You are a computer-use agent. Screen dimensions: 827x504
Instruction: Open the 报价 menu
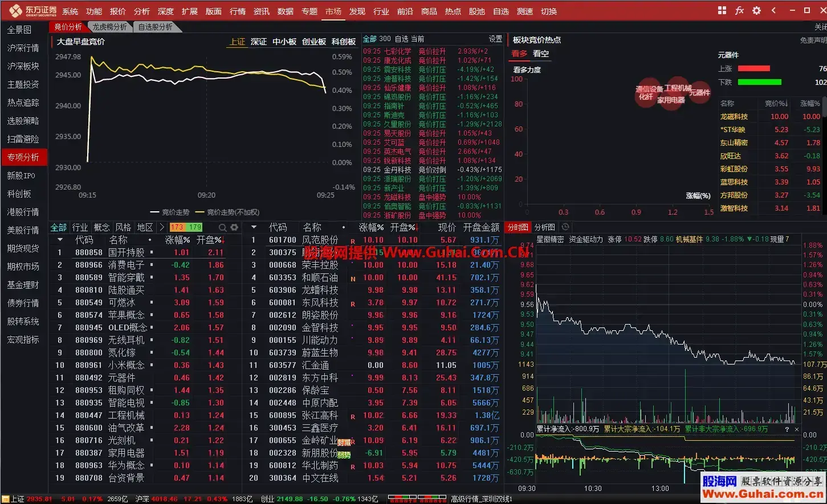click(118, 11)
